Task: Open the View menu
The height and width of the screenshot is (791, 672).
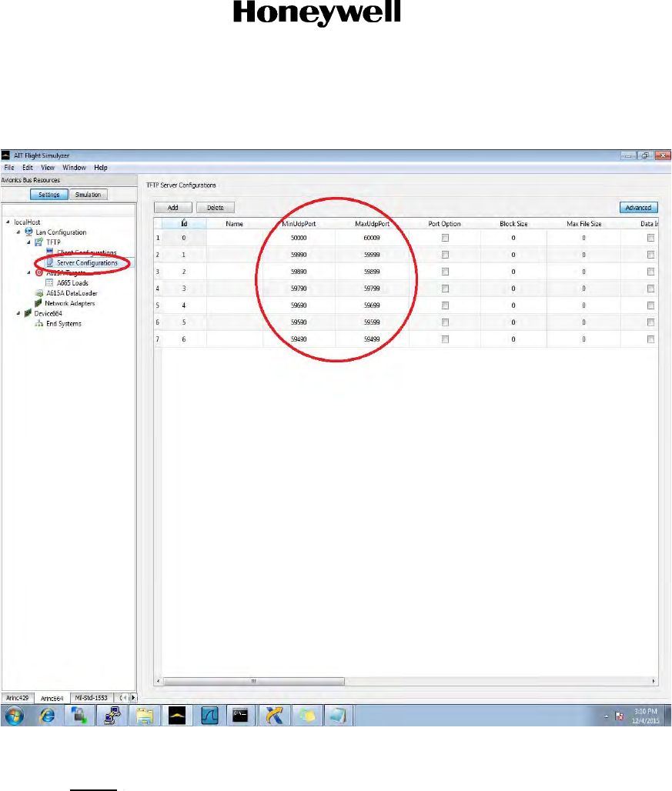Action: 48,168
